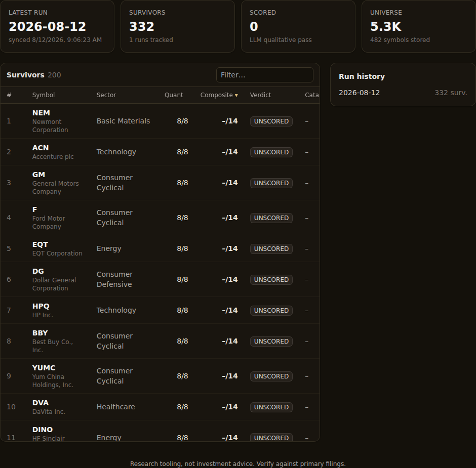Image resolution: width=476 pixels, height=468 pixels.
Task: Click UNSCORED badge in NEM row
Action: [x=271, y=121]
